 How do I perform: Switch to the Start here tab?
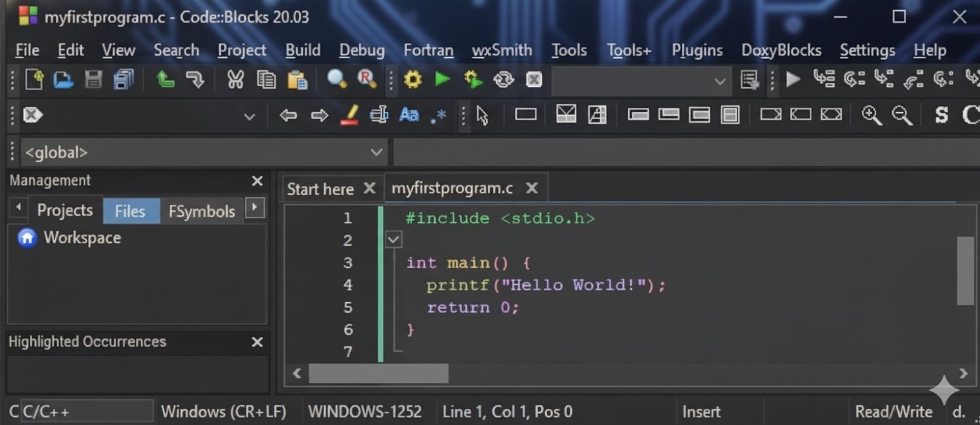point(320,189)
